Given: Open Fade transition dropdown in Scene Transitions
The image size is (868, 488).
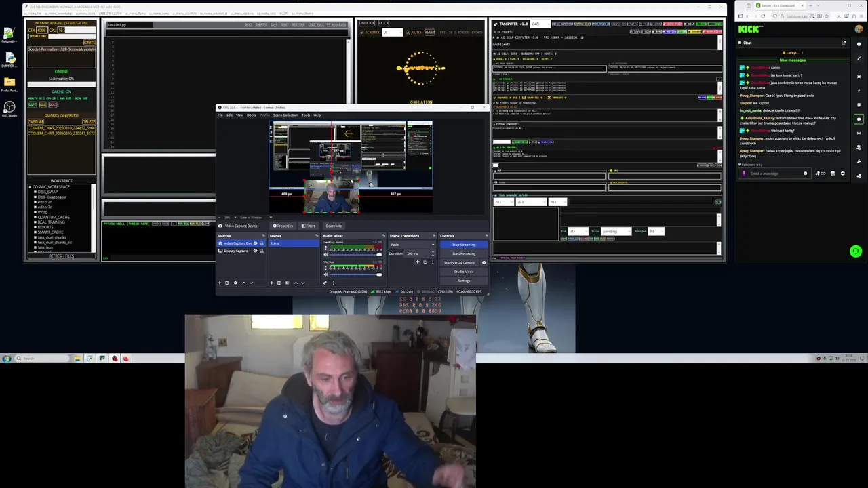Looking at the screenshot, I should (412, 245).
